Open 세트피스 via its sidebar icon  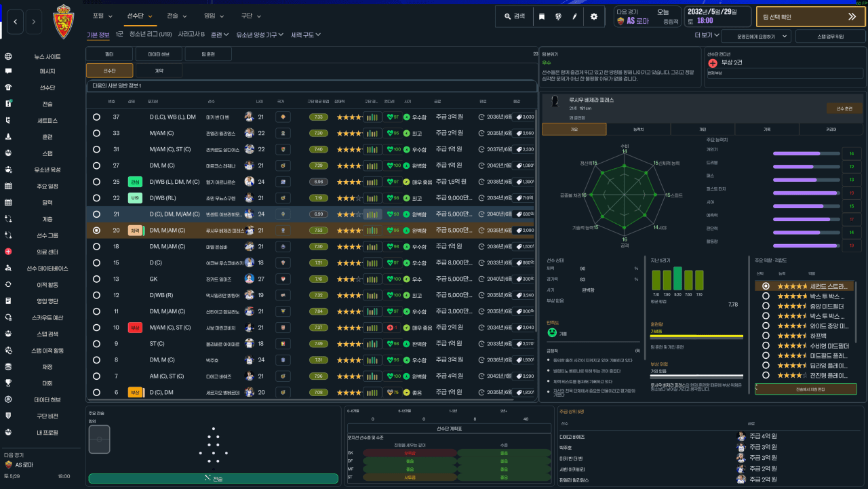click(8, 121)
